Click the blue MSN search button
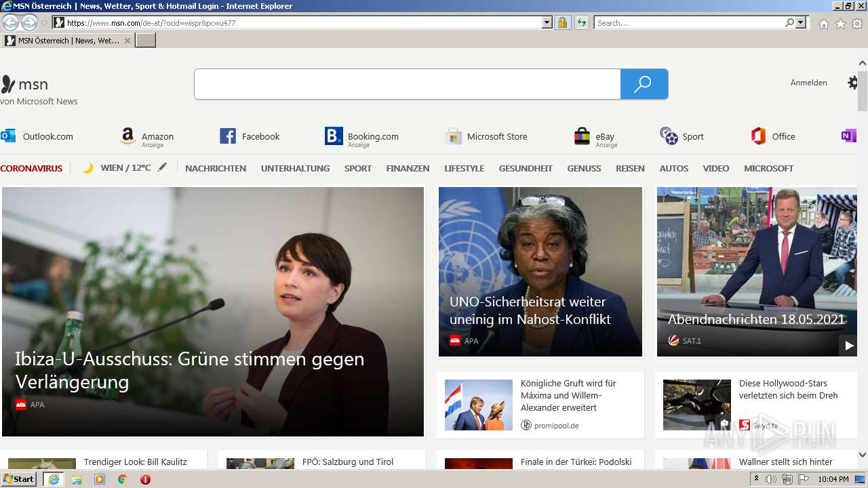This screenshot has width=868, height=488. click(x=644, y=84)
